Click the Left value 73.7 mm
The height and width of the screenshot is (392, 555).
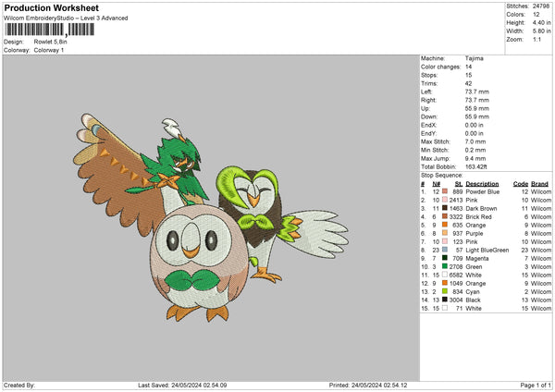tap(476, 92)
